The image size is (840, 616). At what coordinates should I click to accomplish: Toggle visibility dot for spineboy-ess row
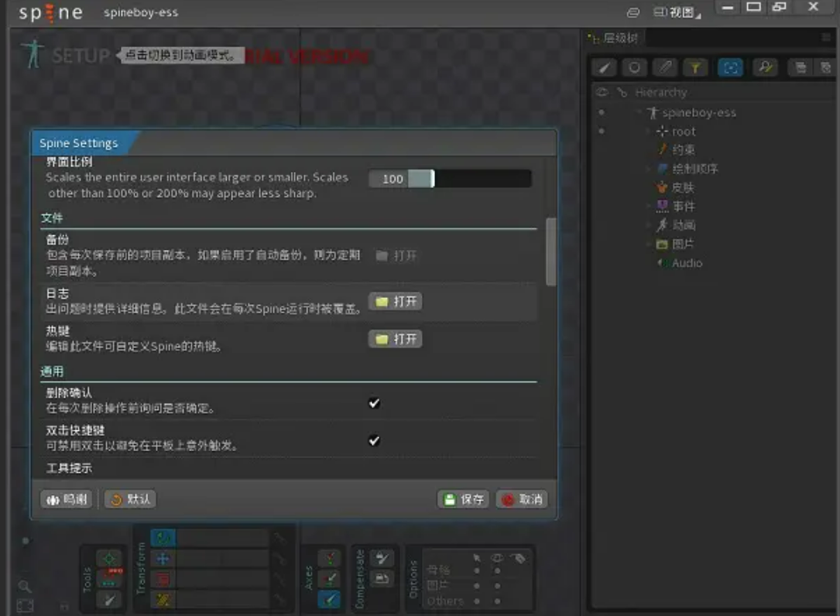pyautogui.click(x=602, y=112)
